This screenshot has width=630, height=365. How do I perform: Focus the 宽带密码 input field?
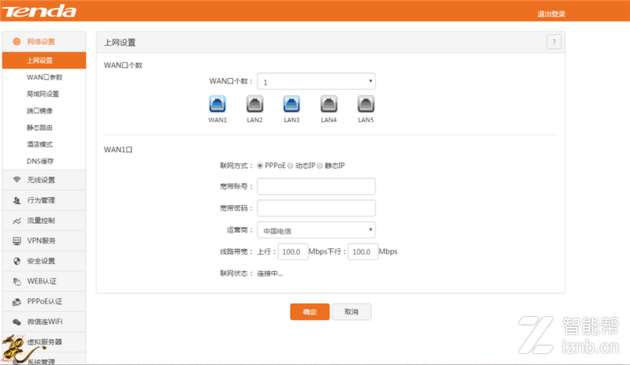click(x=316, y=208)
